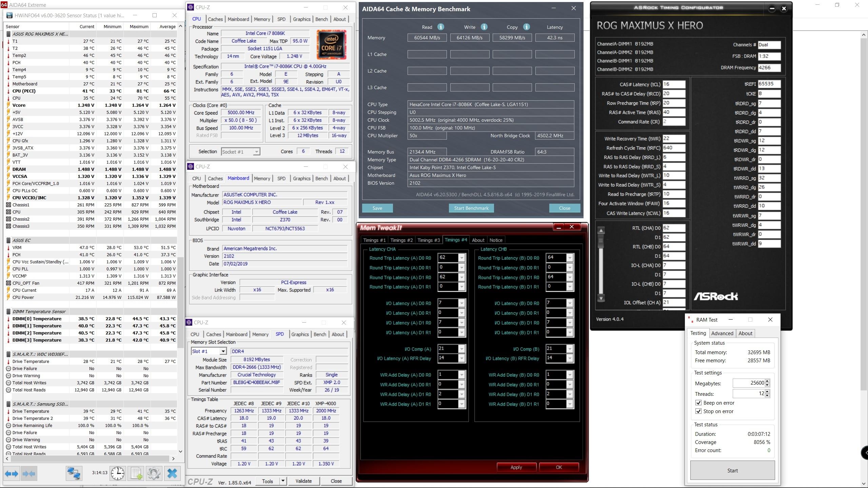This screenshot has height=488, width=868.
Task: Open Notice tab in Mem TweakIt
Action: tap(496, 240)
